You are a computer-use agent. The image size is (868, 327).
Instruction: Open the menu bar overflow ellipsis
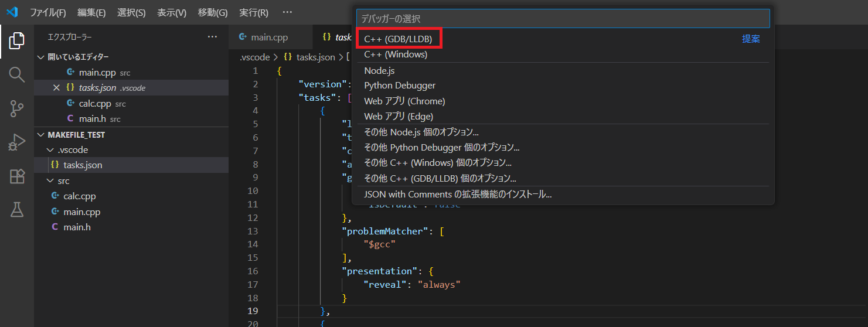click(x=287, y=12)
